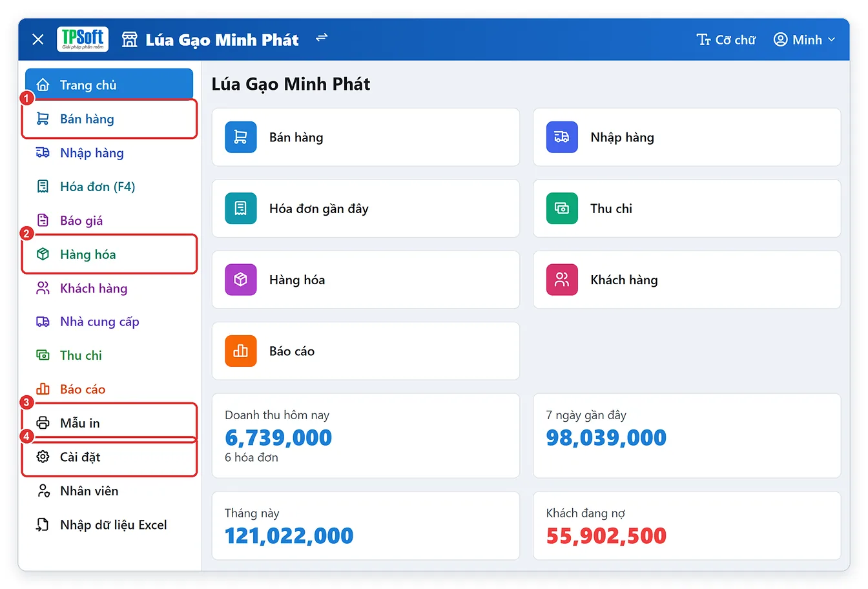Image resolution: width=868 pixels, height=589 pixels.
Task: Open the Hàng hóa dashboard card
Action: [366, 280]
